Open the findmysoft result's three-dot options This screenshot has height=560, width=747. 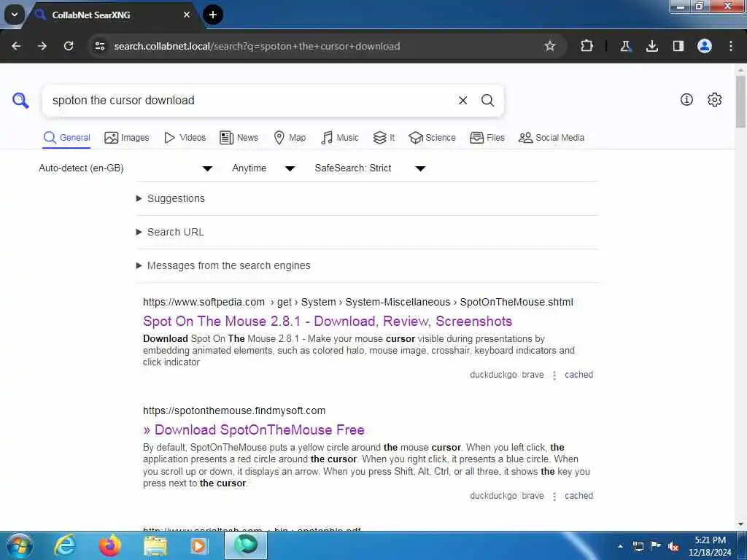point(554,496)
